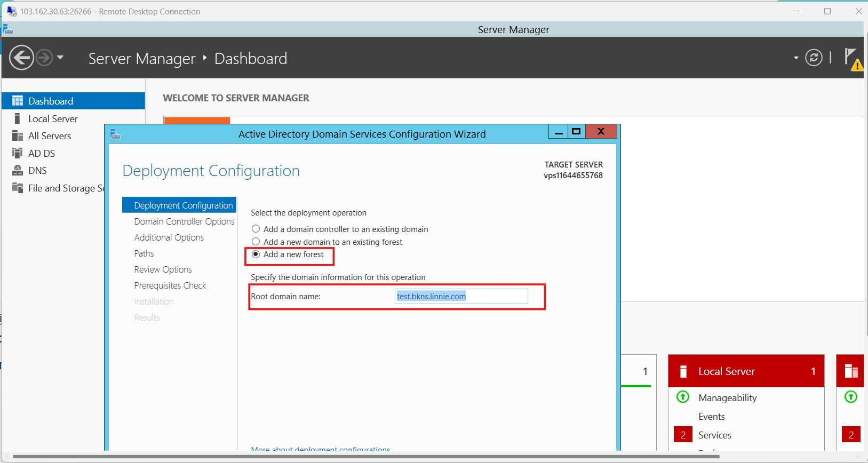Expand the navigation history dropdown arrow
The width and height of the screenshot is (868, 463).
click(60, 58)
